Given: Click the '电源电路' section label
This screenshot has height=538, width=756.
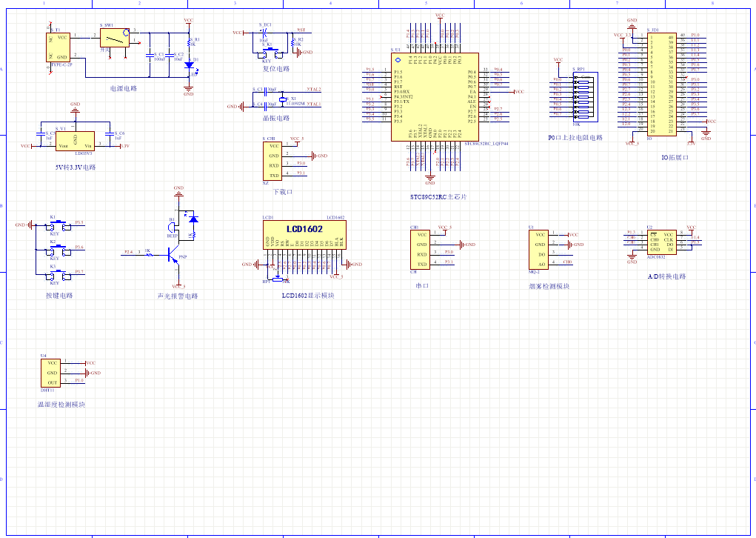Looking at the screenshot, I should (123, 88).
